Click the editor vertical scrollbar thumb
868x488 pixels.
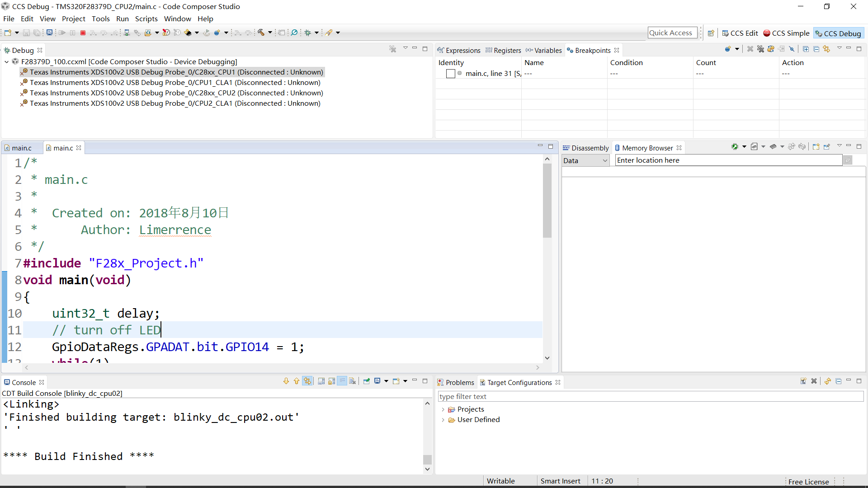tap(547, 200)
